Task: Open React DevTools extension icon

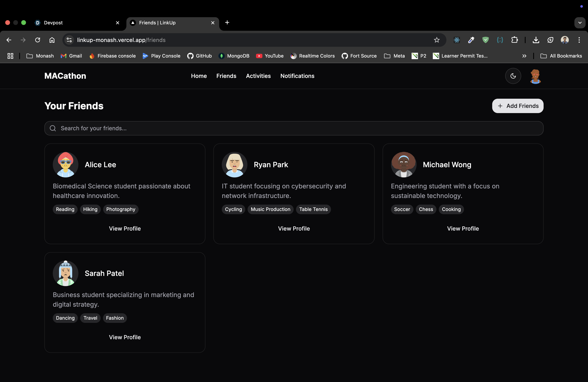Action: [457, 40]
